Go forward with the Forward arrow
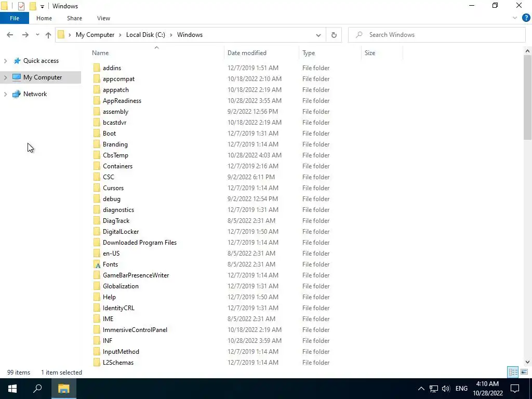This screenshot has width=532, height=399. 25,35
